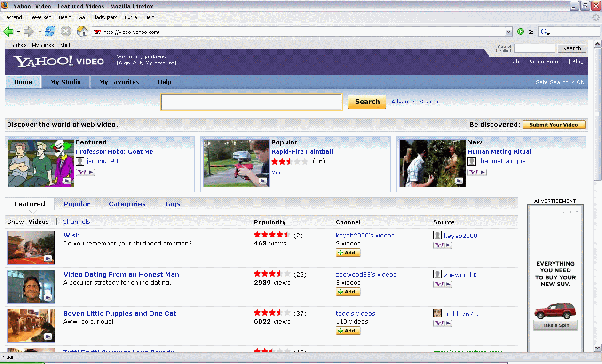Click Yahoo play badge under keyab2000
This screenshot has width=602, height=364.
[x=443, y=245]
